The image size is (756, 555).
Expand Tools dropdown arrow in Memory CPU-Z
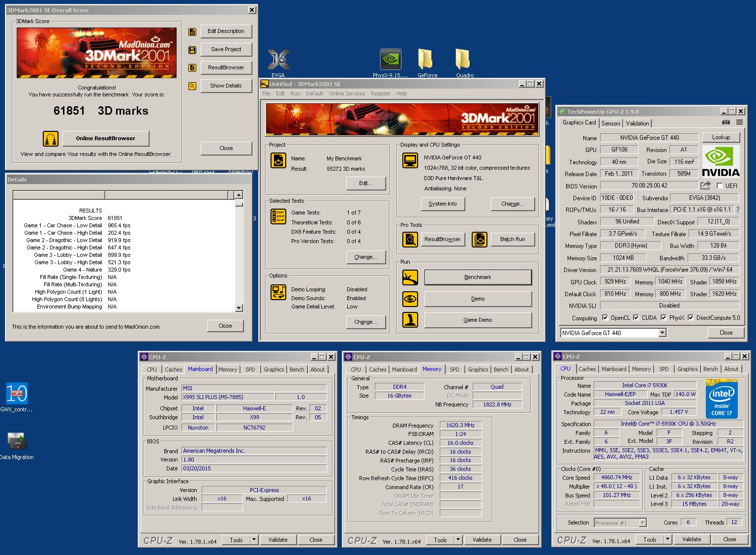point(458,540)
